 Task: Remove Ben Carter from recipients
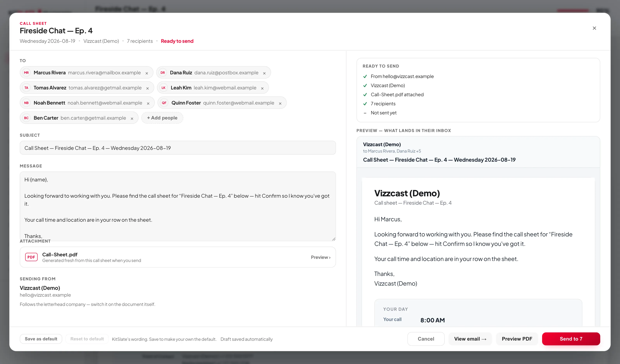point(132,118)
